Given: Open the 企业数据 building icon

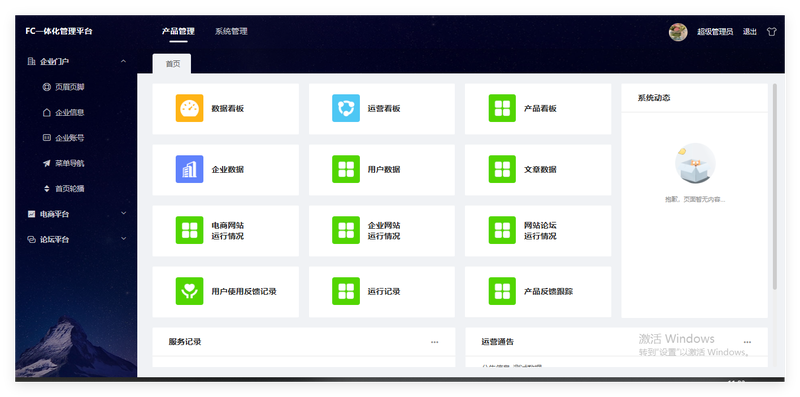Looking at the screenshot, I should coord(189,169).
